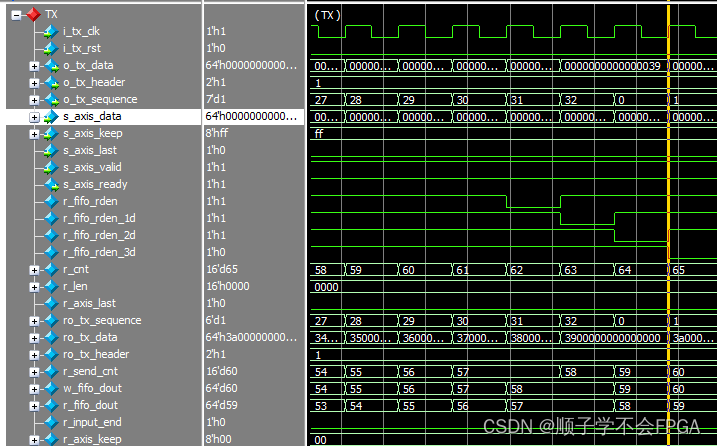Click the w_fifo_dout signal icon

[x=51, y=389]
